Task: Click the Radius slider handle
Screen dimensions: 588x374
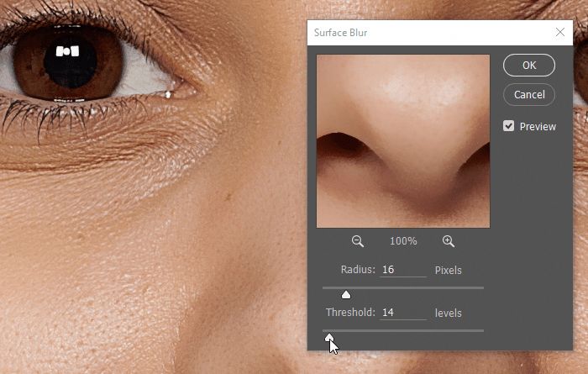Action: (346, 295)
